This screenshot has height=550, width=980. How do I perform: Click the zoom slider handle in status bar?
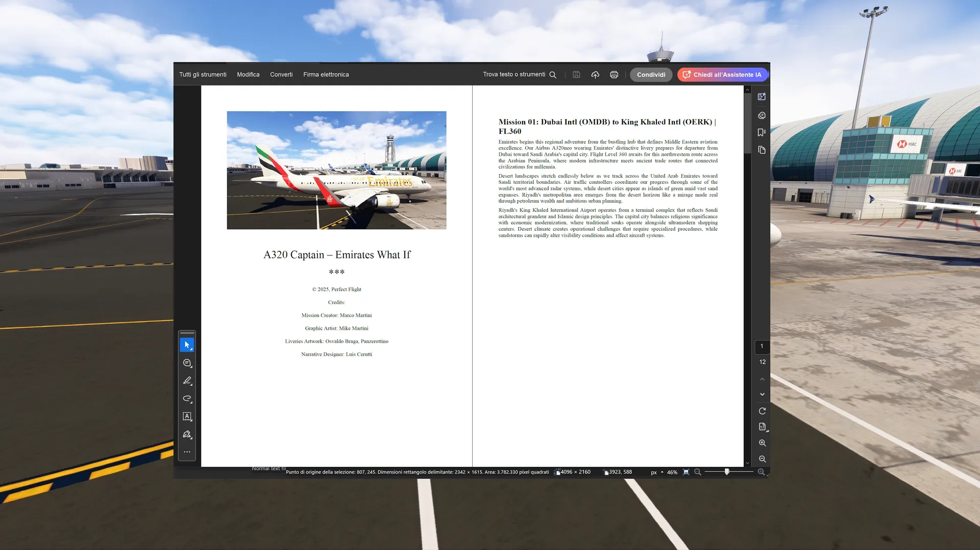pyautogui.click(x=727, y=472)
